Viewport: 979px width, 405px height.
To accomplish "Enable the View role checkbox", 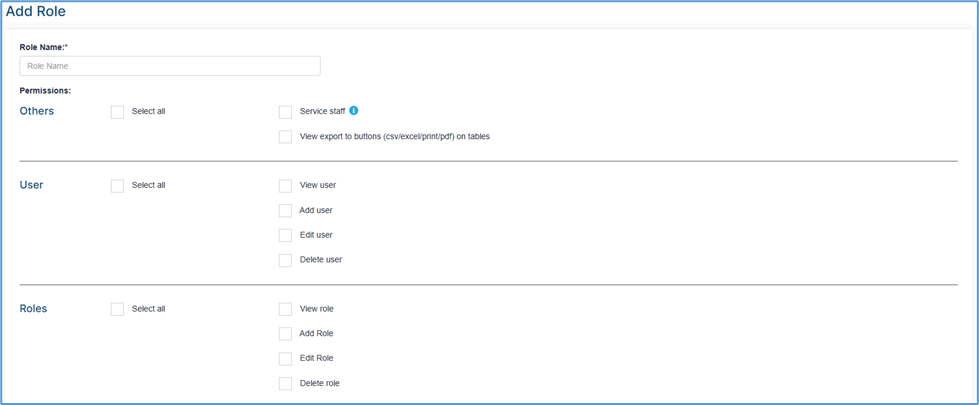I will 285,309.
